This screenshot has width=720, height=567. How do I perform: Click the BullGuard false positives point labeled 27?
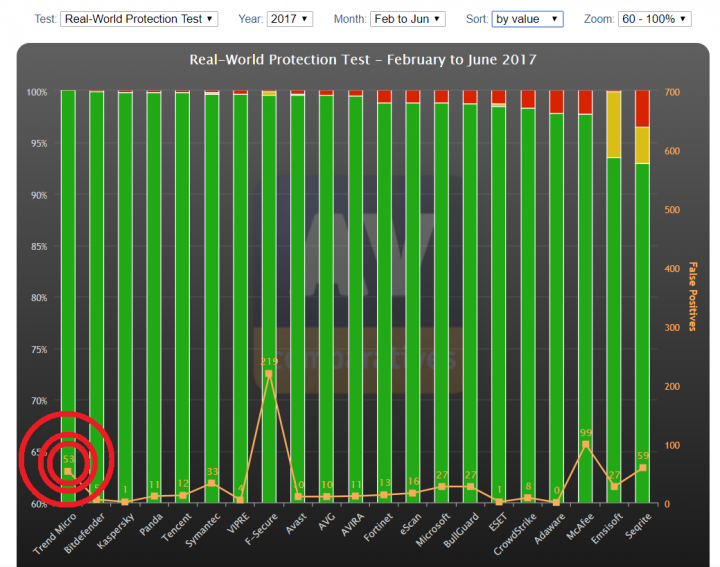(470, 487)
